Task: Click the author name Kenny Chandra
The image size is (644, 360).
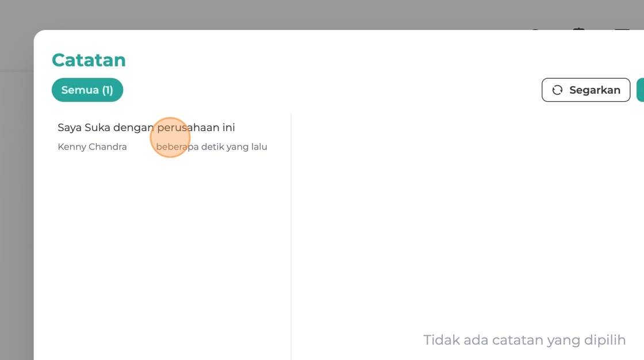Action: [x=93, y=147]
